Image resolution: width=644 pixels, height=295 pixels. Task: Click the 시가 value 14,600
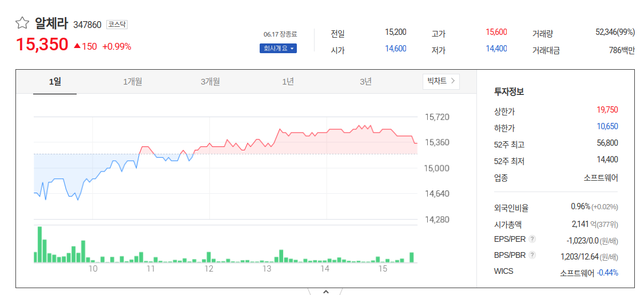[x=396, y=49]
